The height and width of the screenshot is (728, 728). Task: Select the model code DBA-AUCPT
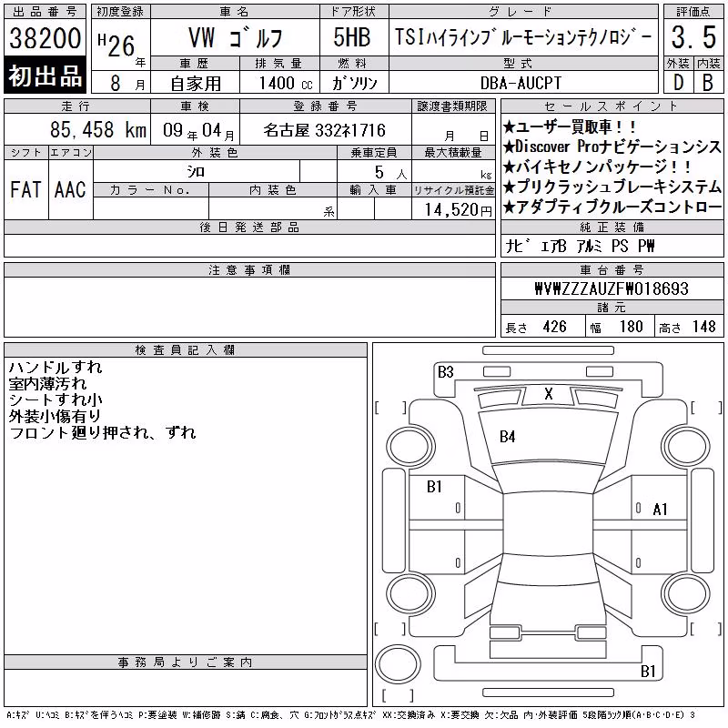click(x=521, y=83)
